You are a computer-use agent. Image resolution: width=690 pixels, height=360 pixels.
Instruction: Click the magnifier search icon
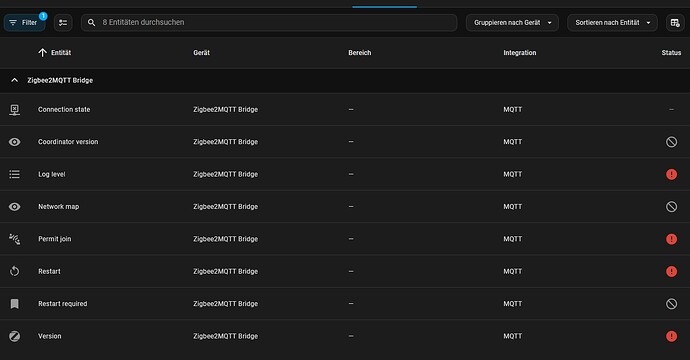click(91, 22)
